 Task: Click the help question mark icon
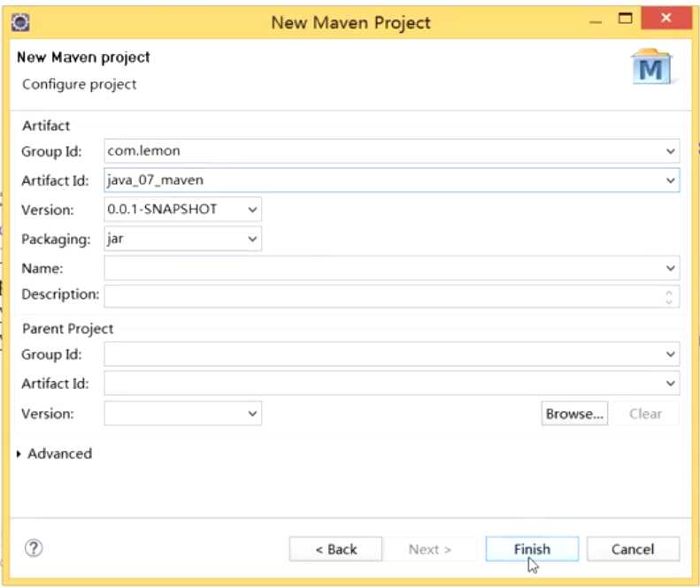tap(34, 548)
